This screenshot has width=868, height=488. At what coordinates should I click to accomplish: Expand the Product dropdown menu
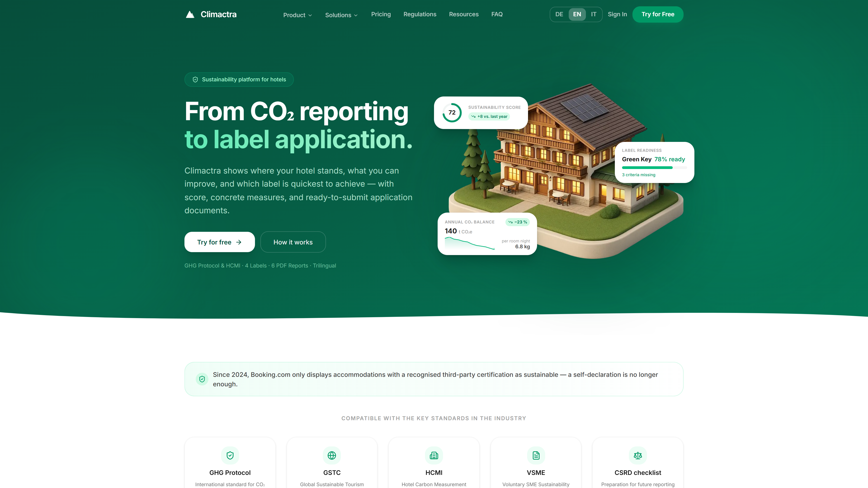(297, 15)
